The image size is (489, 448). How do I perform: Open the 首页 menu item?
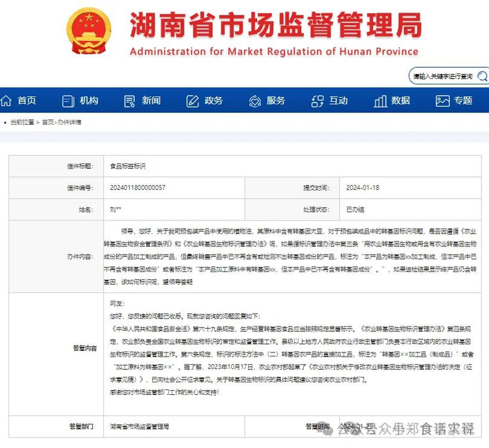[x=27, y=100]
